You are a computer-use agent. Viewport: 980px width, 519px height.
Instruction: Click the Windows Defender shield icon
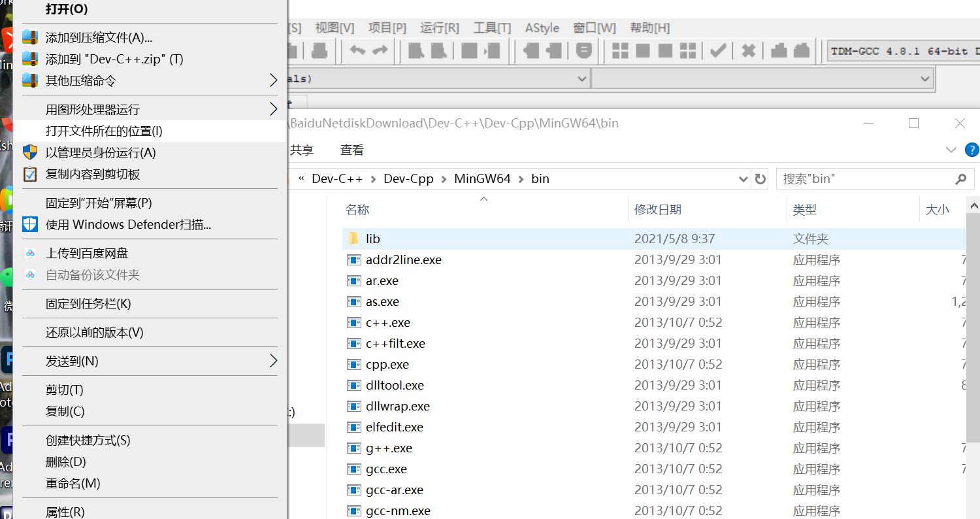point(30,224)
